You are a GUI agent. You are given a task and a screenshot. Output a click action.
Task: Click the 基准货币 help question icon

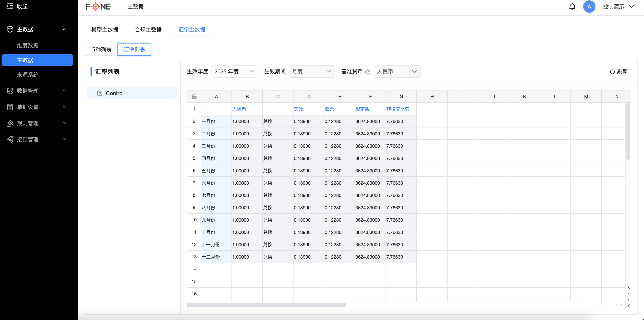[x=368, y=72]
